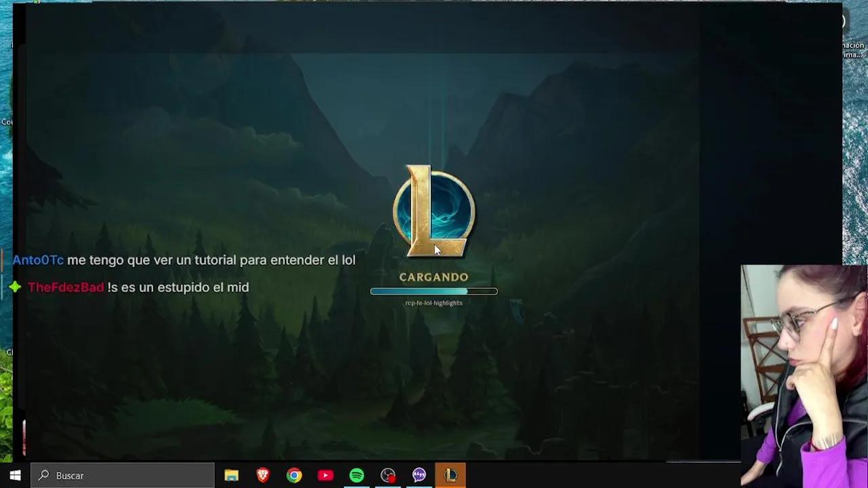Screen dimensions: 868x488
Task: Click the CARGANDO label
Action: 434,277
